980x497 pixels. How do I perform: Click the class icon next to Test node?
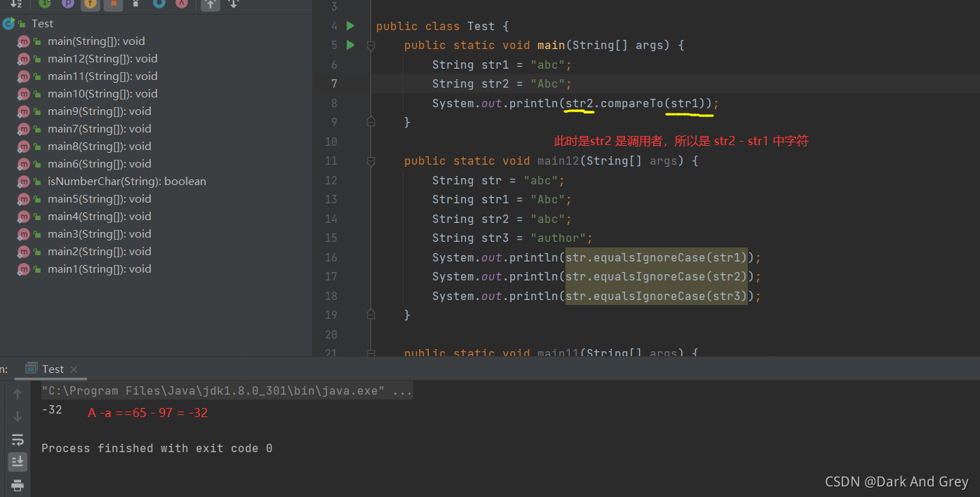pos(8,24)
